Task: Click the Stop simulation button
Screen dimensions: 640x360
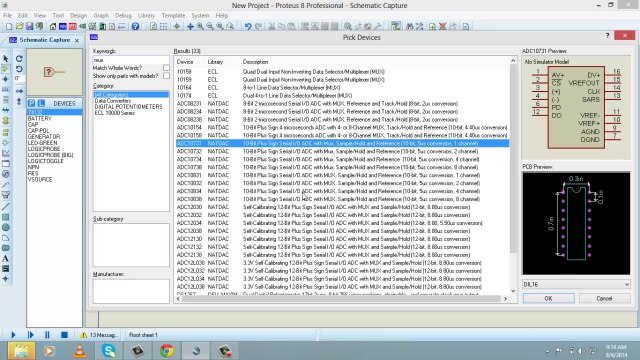Action: tap(64, 335)
